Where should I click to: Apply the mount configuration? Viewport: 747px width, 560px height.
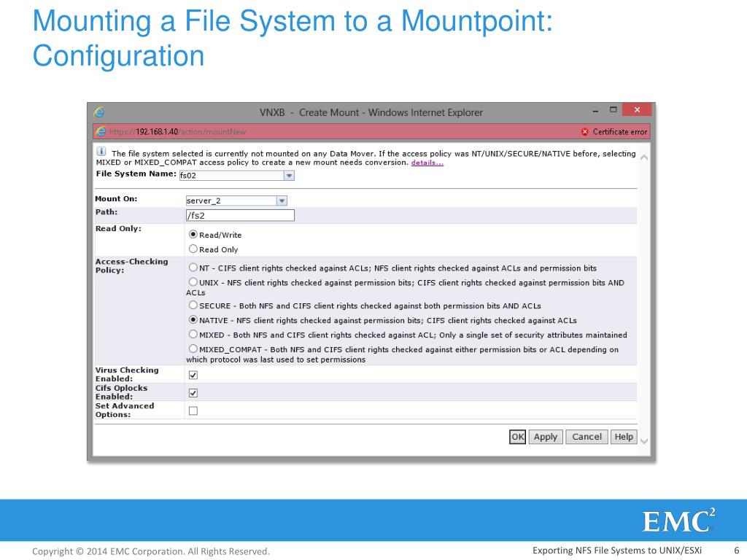tap(545, 436)
